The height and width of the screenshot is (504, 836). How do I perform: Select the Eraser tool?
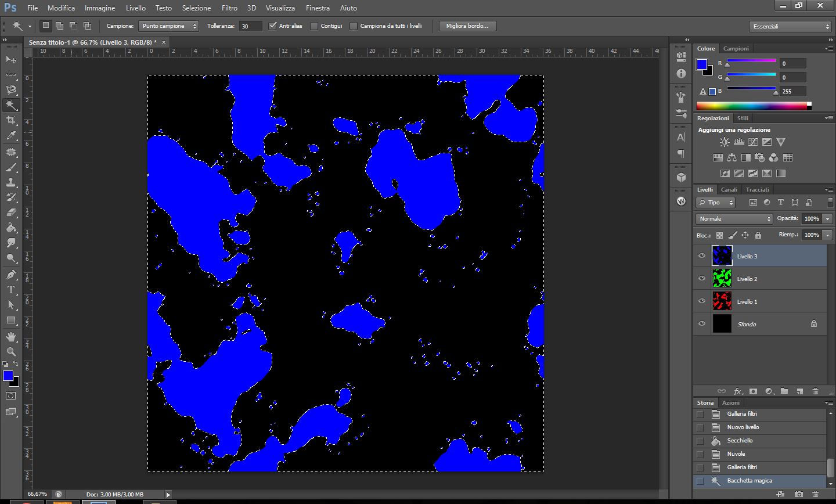[x=11, y=213]
